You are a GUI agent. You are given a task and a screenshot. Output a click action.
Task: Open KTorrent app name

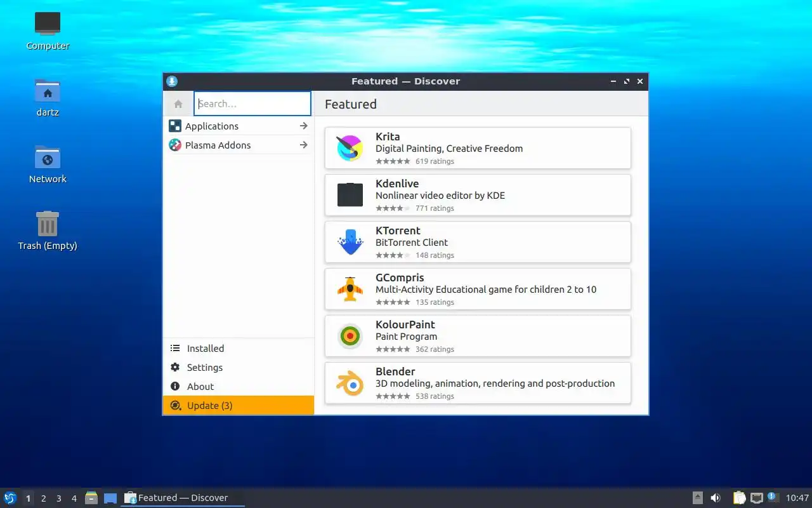pos(398,231)
